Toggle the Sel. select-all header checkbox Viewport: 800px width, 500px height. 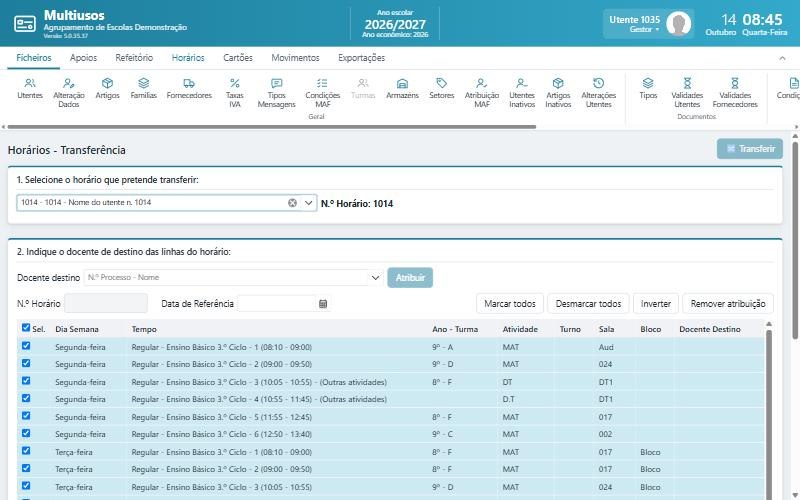click(x=26, y=328)
